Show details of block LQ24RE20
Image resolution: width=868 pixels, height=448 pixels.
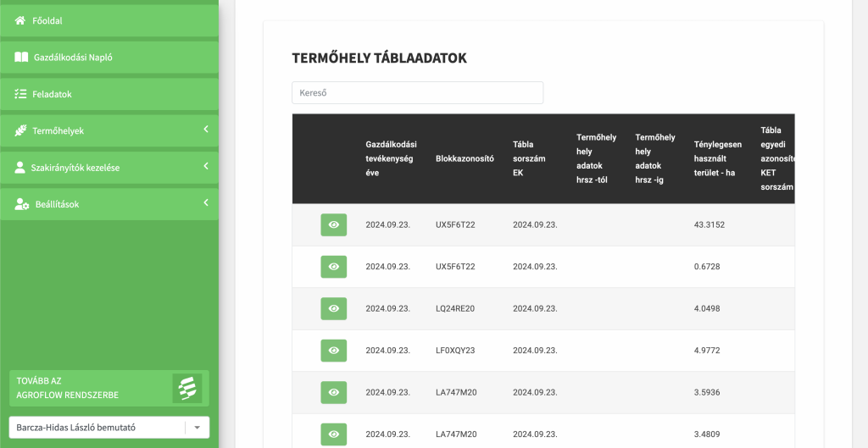pos(333,308)
